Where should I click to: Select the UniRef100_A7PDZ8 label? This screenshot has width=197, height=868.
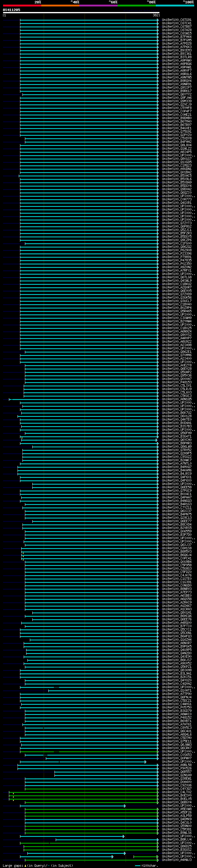[176, 43]
